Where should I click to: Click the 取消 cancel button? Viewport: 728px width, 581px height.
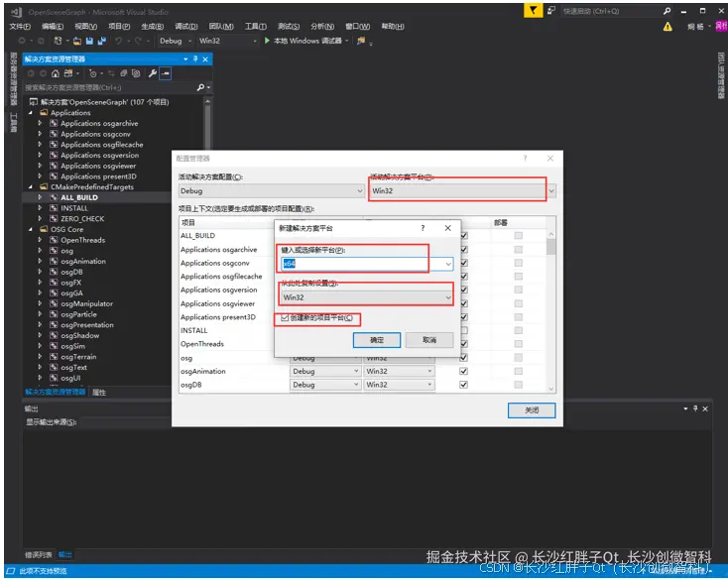coord(429,340)
